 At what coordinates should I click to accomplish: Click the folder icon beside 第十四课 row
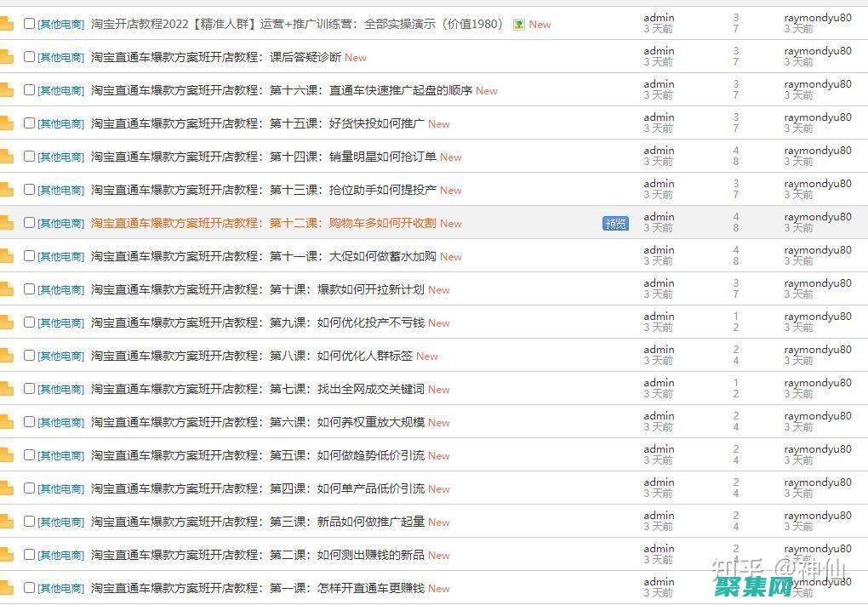tap(8, 157)
